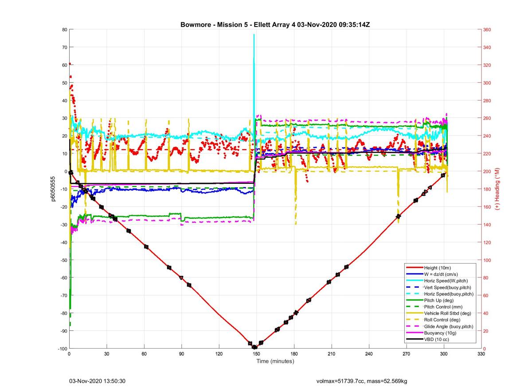Viewport: 532px width, 392px height.
Task: Select the left axis label "p6050555"
Action: click(53, 189)
